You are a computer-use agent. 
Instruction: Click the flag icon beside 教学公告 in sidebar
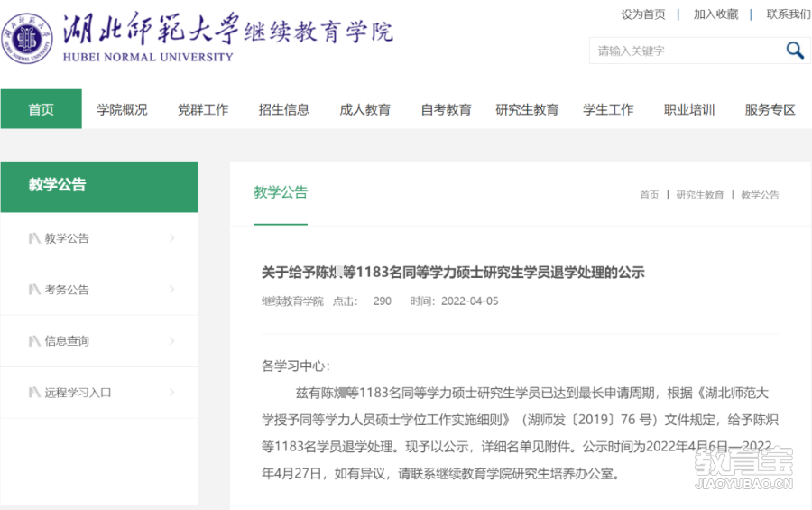34,238
